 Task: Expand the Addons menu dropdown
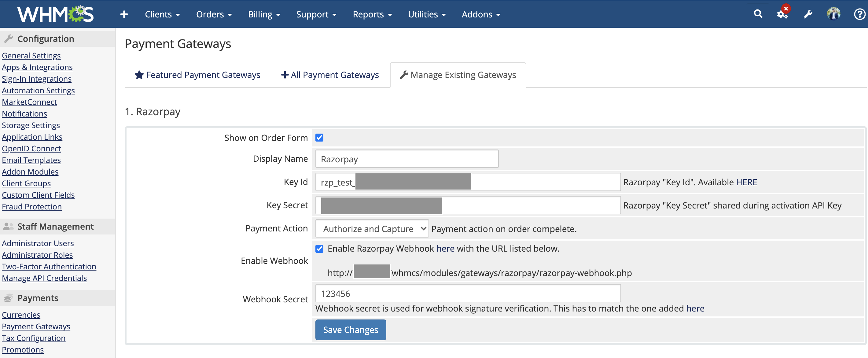480,14
